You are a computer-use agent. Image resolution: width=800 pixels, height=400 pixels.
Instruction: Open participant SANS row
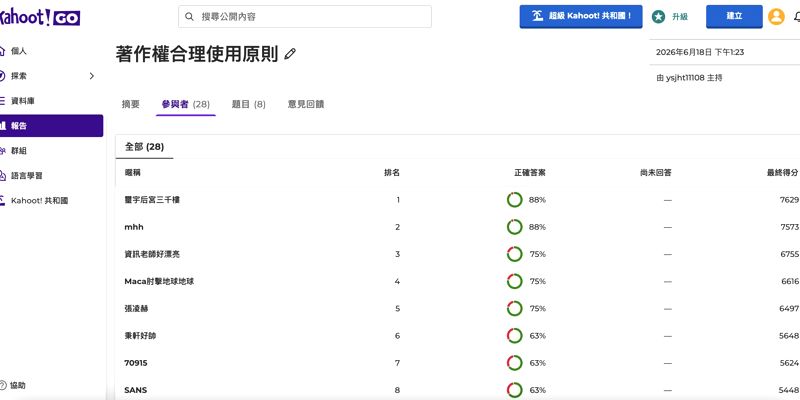tap(458, 390)
